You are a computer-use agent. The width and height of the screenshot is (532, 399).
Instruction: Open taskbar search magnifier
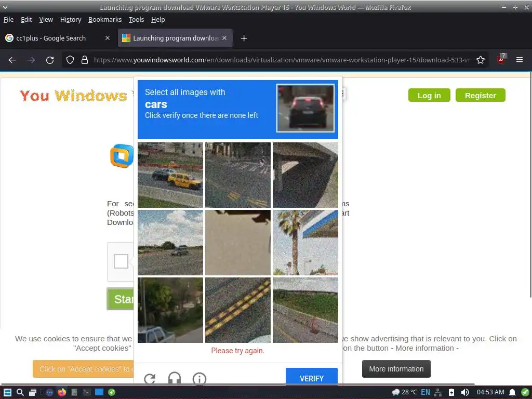(x=20, y=392)
